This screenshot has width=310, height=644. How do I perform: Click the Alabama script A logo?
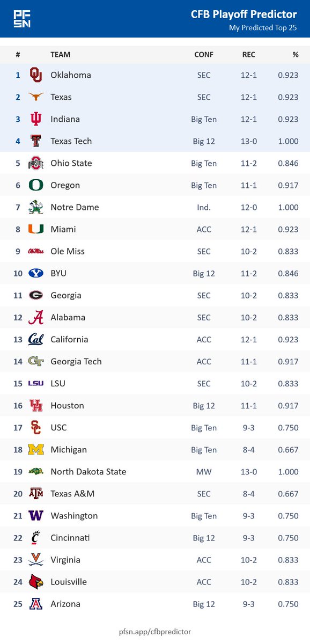pyautogui.click(x=36, y=317)
